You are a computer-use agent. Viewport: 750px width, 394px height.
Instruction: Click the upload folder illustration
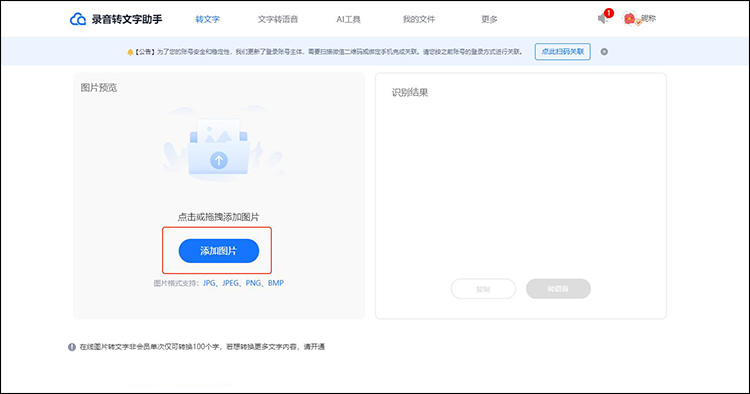219,147
